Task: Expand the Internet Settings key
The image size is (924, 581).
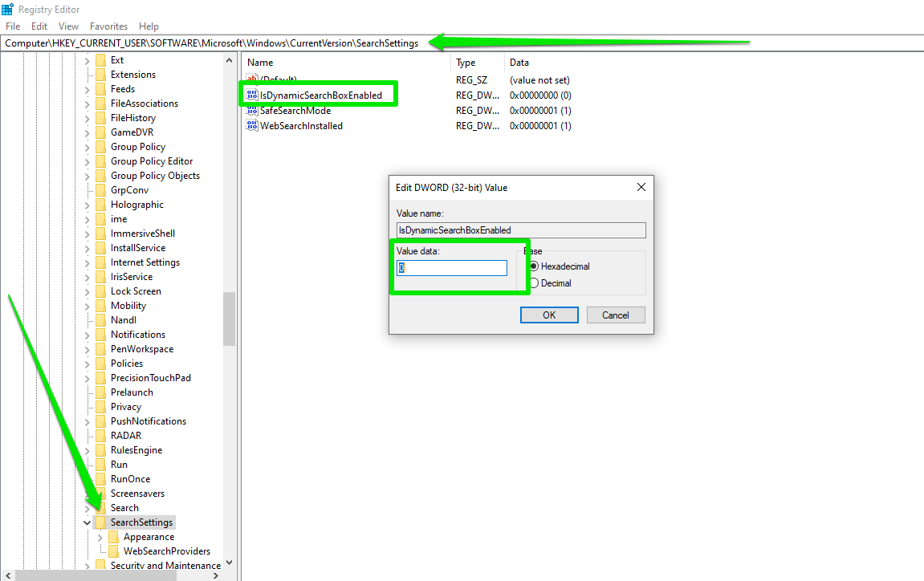Action: (x=88, y=262)
